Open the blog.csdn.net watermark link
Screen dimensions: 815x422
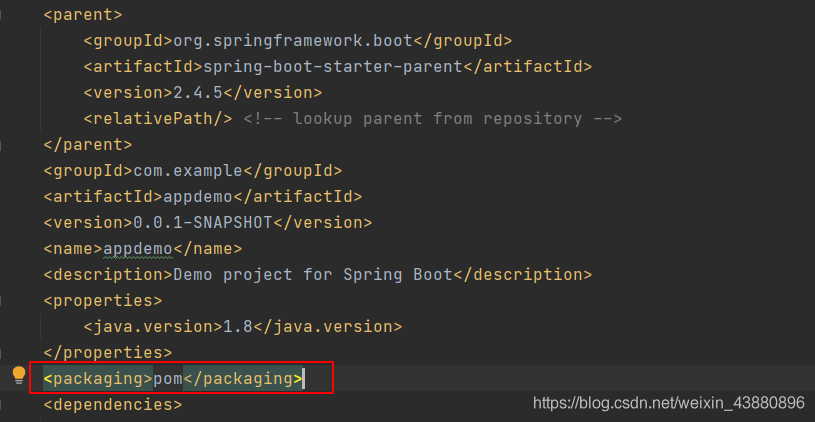[x=668, y=402]
